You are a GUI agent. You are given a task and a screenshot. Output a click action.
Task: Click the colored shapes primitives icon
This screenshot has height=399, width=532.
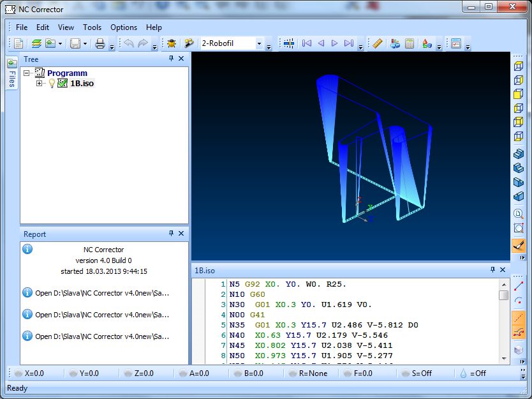427,43
